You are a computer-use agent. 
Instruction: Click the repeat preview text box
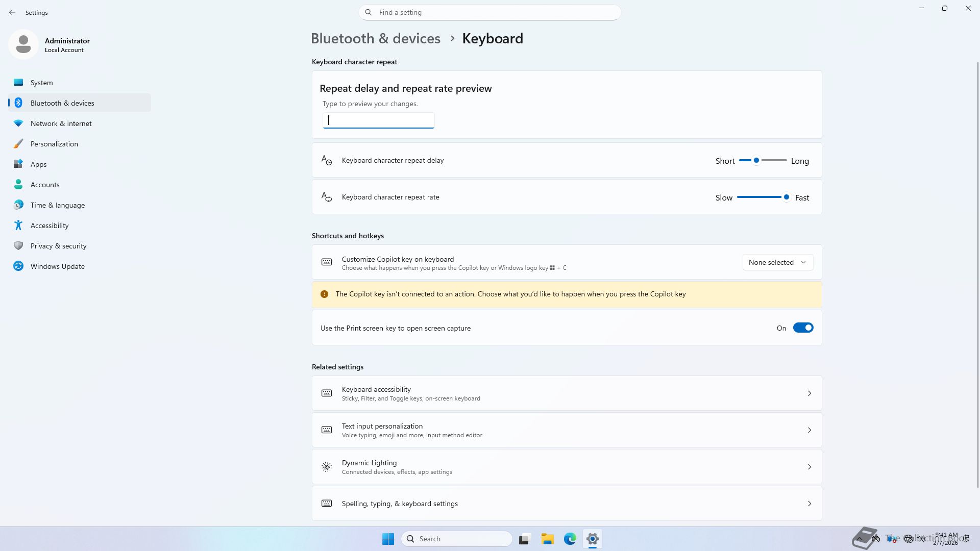378,120
